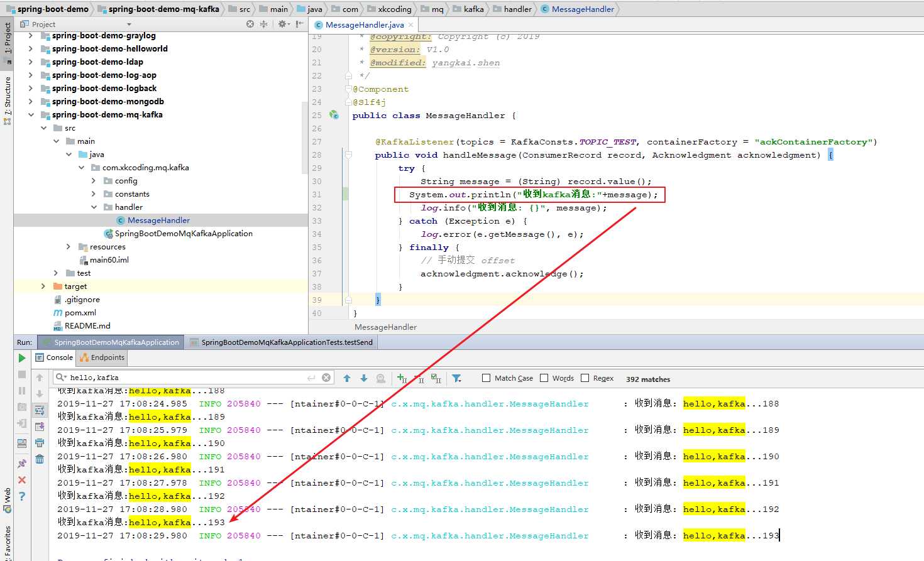This screenshot has height=561, width=924.
Task: Select SpringBootDemoMqKafkaApplication in project tree
Action: [x=184, y=234]
